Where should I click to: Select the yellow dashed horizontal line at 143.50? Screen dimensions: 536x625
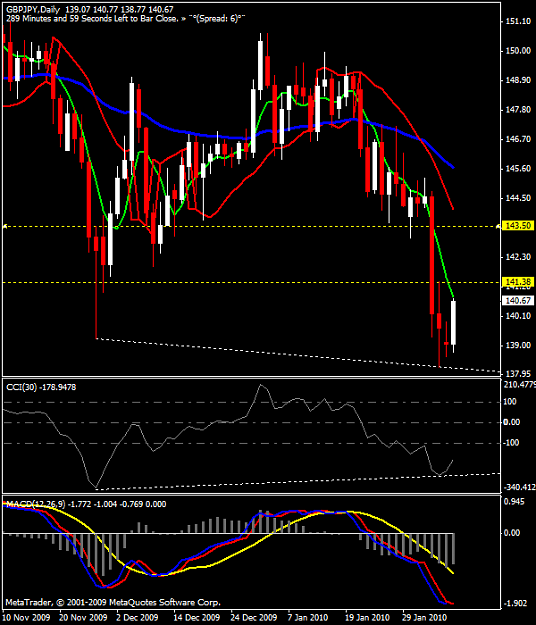point(251,226)
